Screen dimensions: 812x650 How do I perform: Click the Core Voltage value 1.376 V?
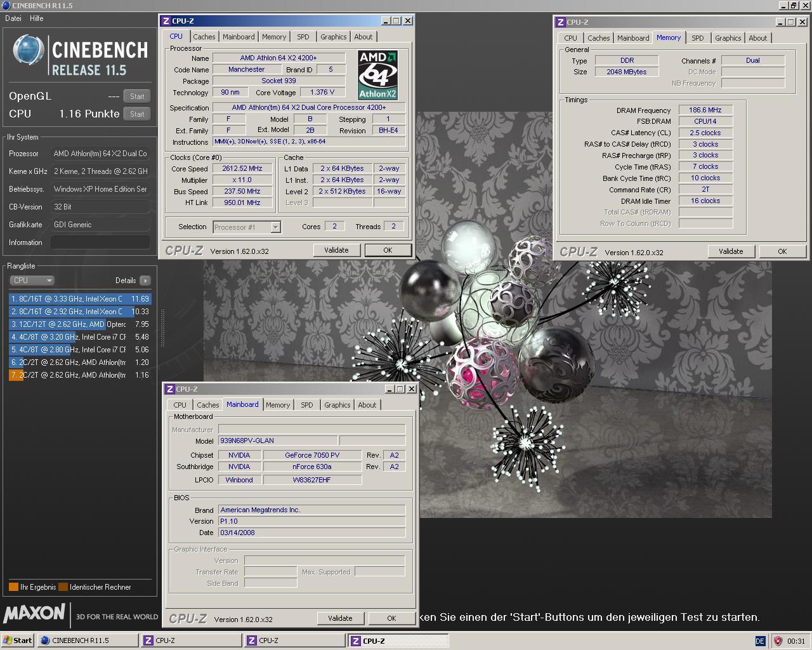[x=322, y=92]
